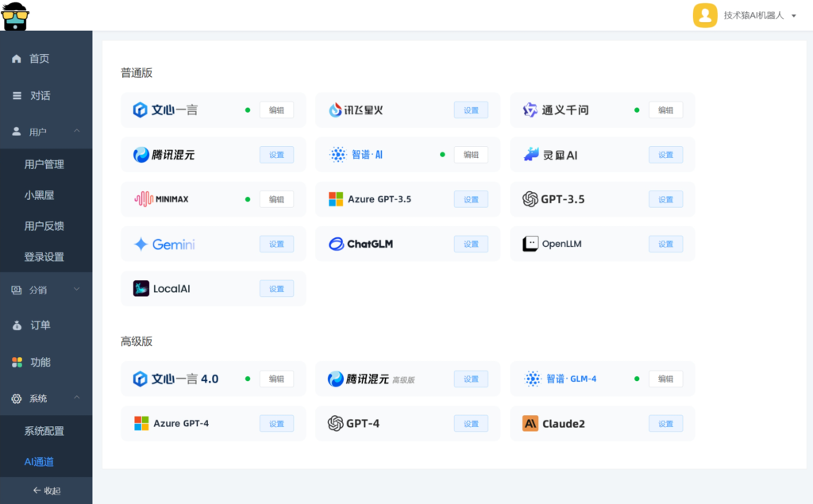Click the 腾讯混元 logo in 普通版

click(141, 155)
